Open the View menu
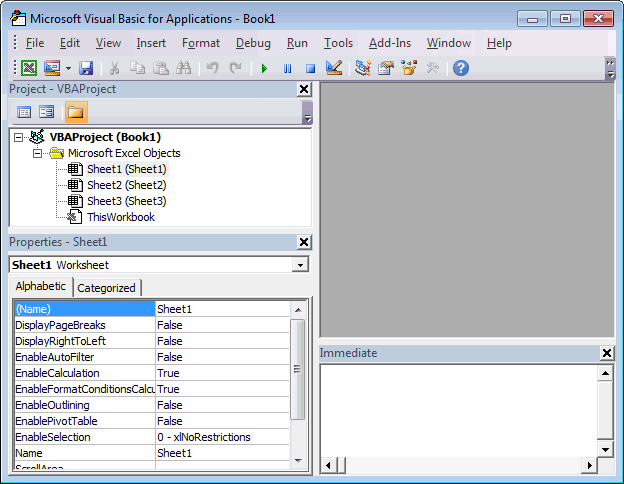The image size is (624, 484). point(108,43)
